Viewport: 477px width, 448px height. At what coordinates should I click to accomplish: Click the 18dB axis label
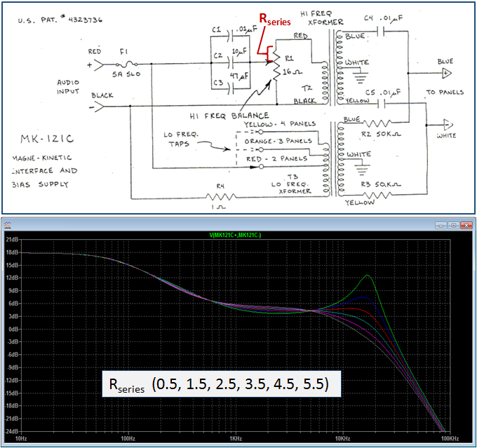(x=12, y=252)
